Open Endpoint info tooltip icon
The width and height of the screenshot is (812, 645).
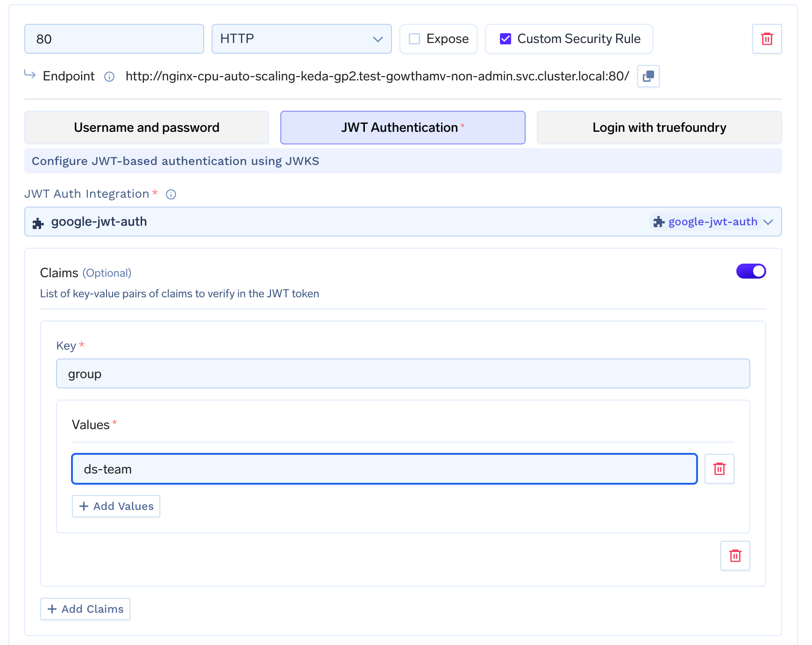click(109, 77)
